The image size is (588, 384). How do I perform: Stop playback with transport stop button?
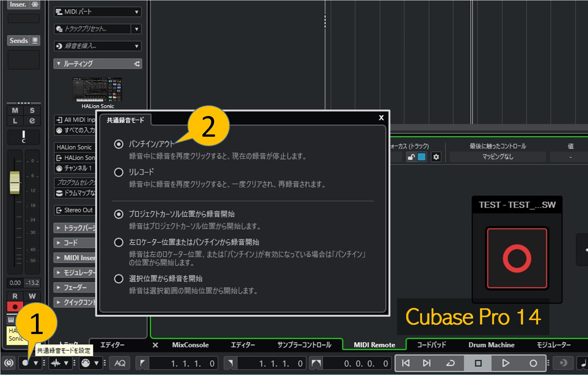(478, 363)
